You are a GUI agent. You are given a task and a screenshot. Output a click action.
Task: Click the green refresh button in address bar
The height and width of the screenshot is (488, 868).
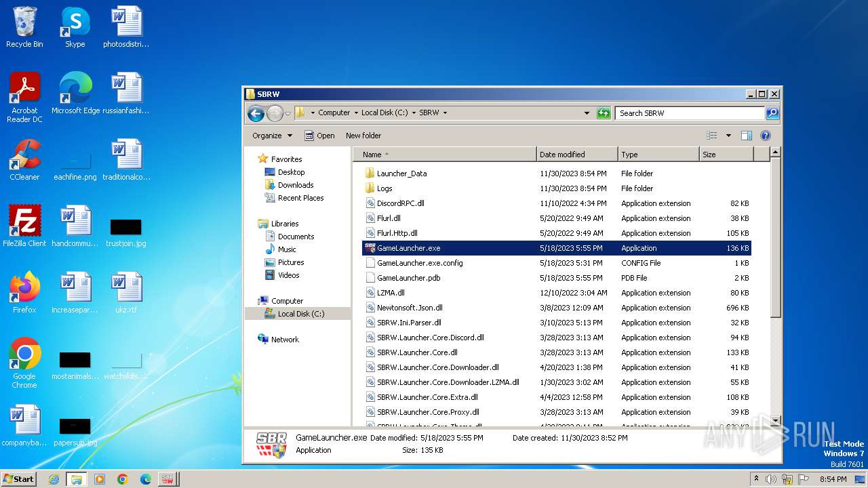tap(604, 113)
